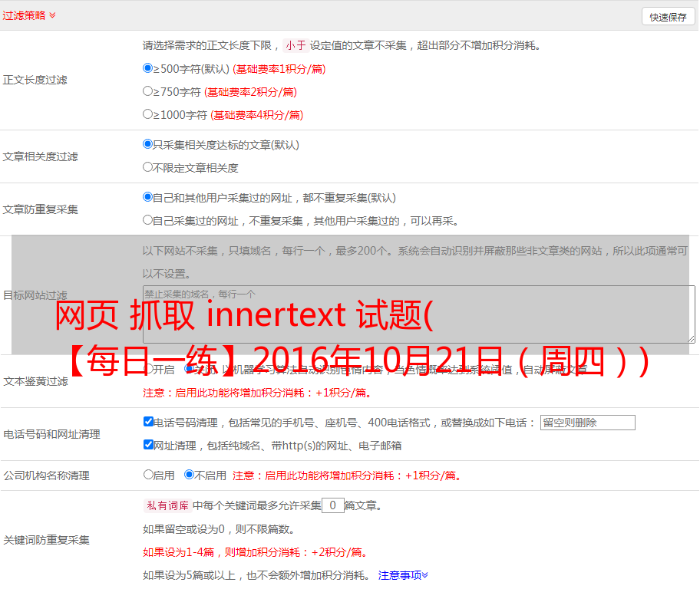Click the 文章防重复采集 row label

(x=40, y=209)
